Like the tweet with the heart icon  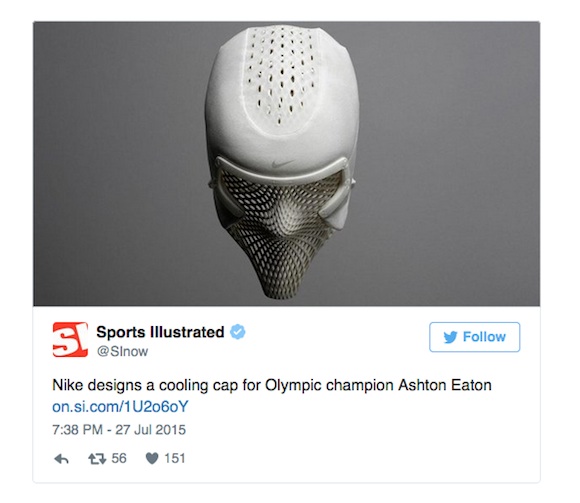152,459
